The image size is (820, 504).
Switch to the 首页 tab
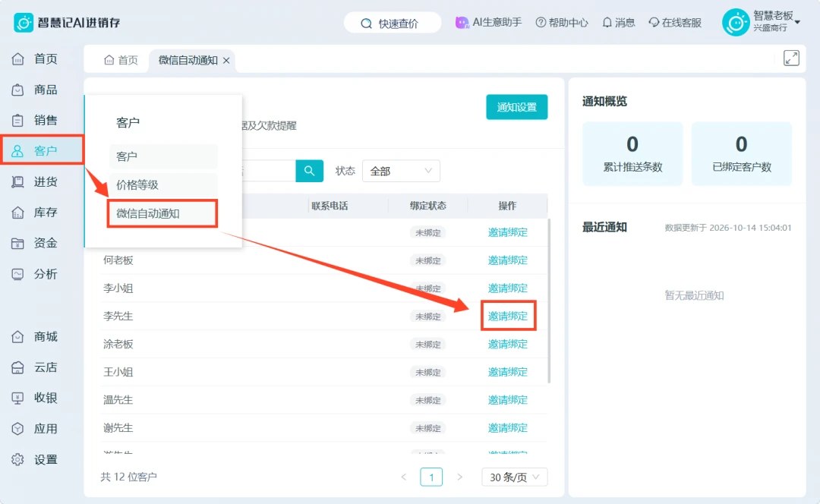pyautogui.click(x=121, y=60)
